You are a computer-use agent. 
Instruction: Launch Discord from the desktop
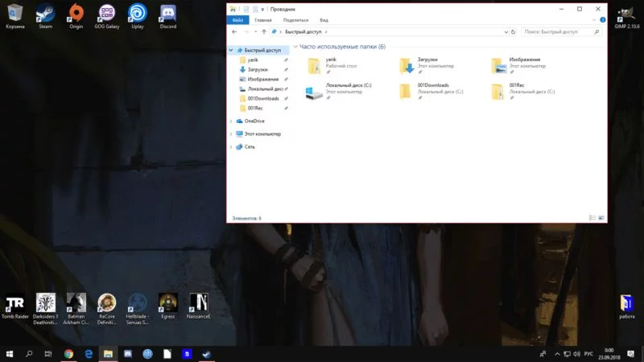(168, 16)
